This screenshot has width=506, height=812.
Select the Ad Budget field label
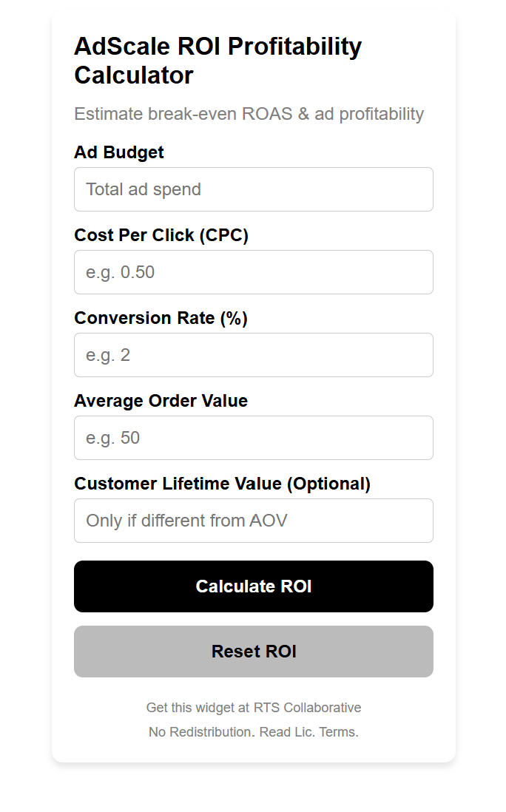[x=118, y=152]
